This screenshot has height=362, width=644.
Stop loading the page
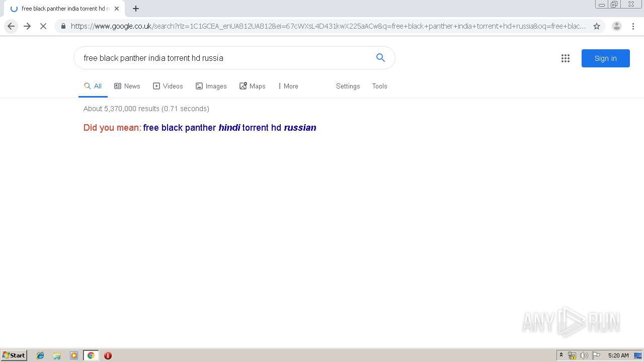[x=43, y=26]
